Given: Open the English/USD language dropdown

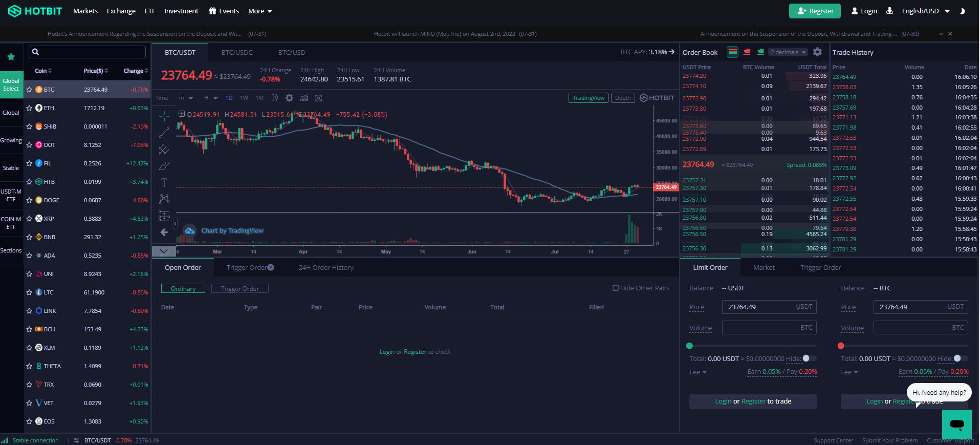Looking at the screenshot, I should coord(925,11).
